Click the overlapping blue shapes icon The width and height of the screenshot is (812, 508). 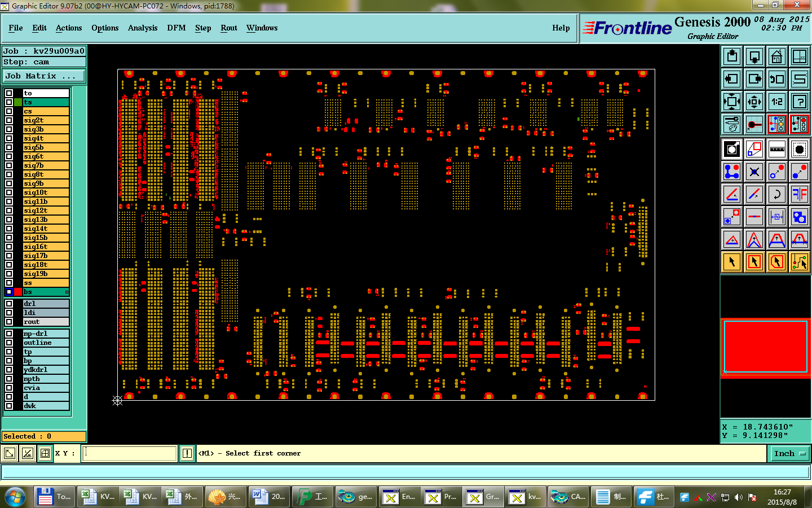tap(800, 217)
